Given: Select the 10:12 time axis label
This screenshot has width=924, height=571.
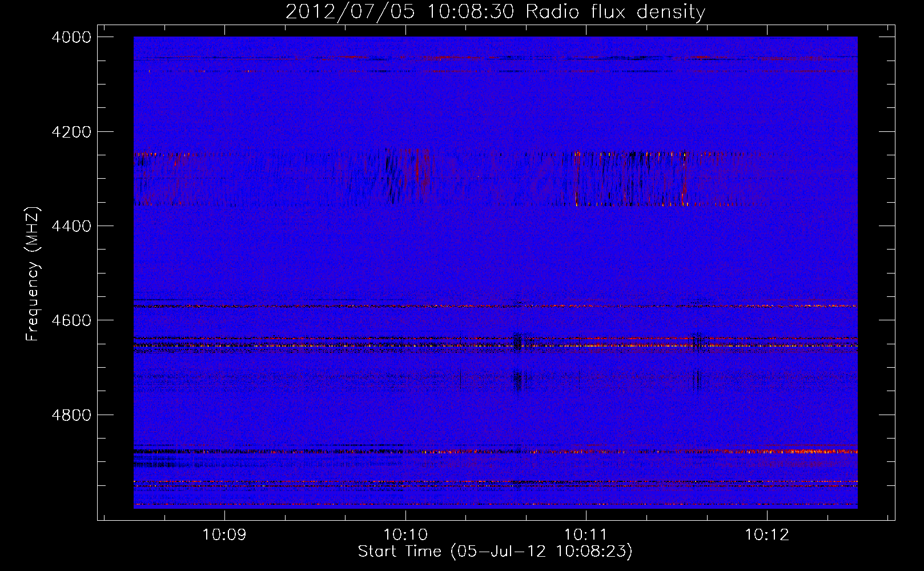Looking at the screenshot, I should 767,534.
